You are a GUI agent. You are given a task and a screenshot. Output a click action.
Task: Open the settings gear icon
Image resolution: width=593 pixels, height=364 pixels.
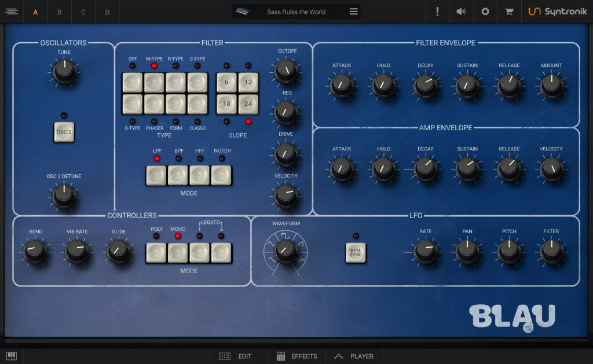[x=485, y=12]
